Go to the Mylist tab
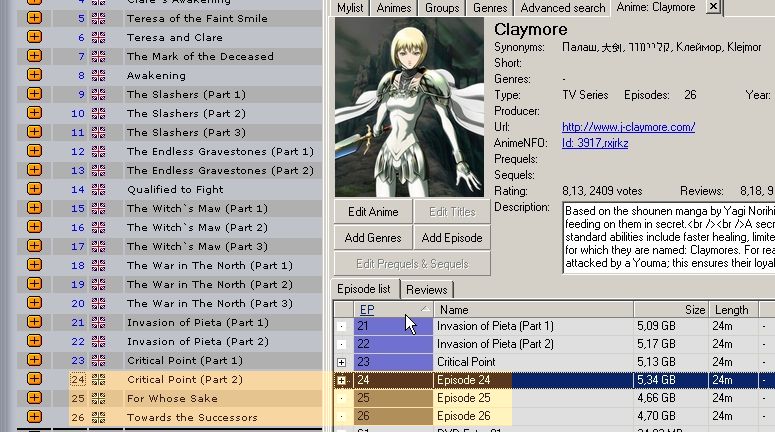Viewport: 775px width, 432px height. point(350,8)
